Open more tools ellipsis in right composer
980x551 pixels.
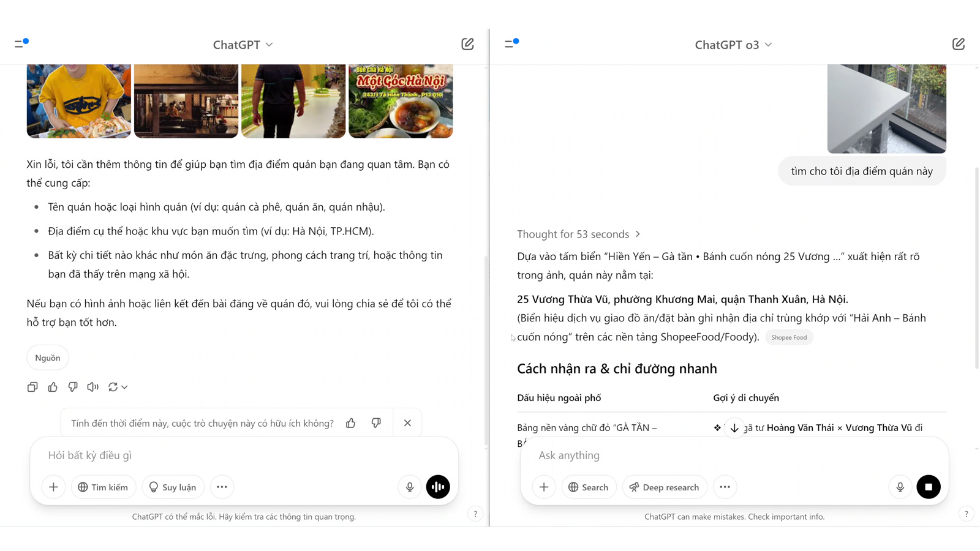click(x=725, y=487)
